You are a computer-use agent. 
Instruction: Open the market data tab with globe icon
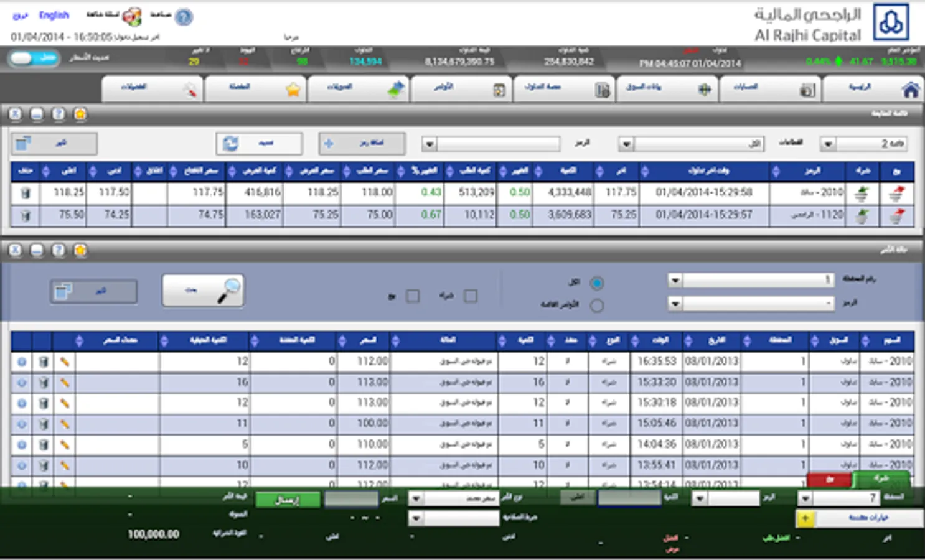667,89
